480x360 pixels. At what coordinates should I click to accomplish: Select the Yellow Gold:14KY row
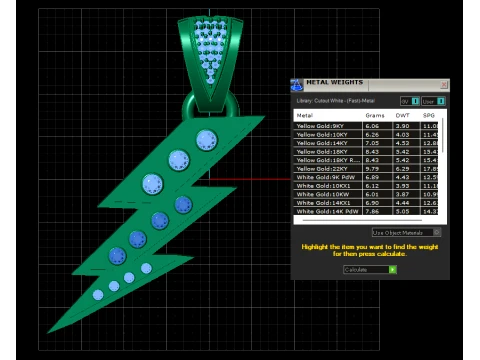tap(366, 143)
